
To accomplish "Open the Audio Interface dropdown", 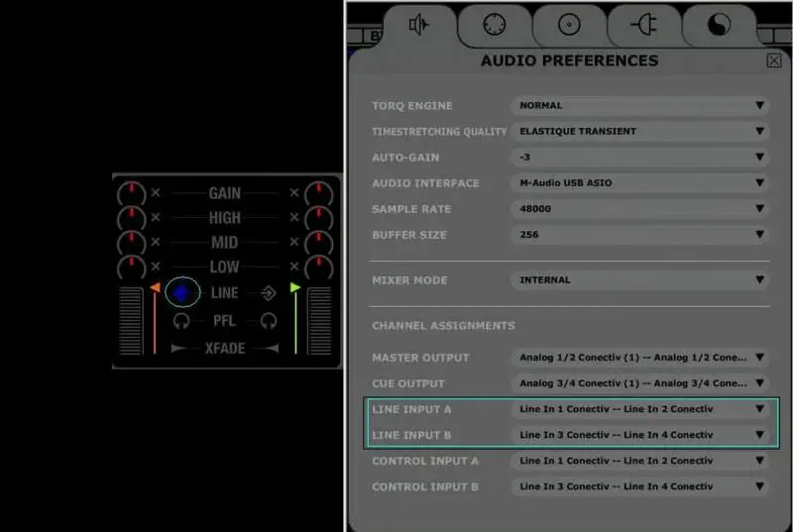I will [639, 183].
